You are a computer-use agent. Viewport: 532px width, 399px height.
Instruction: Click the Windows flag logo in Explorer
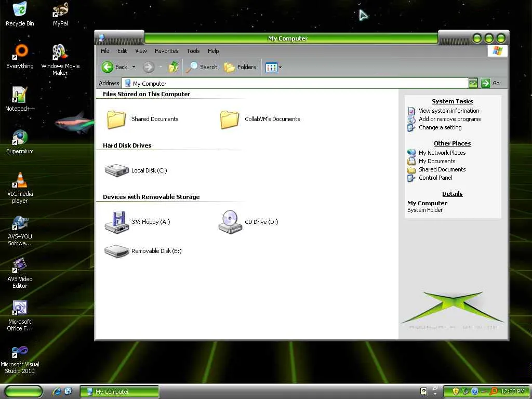point(497,51)
